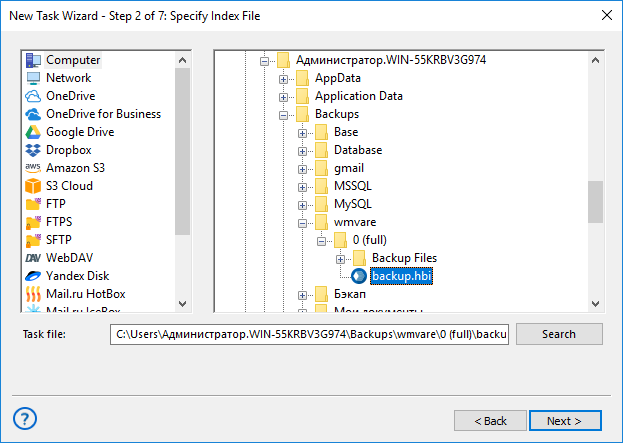
Task: Select the MSSQL folder label
Action: 352,186
